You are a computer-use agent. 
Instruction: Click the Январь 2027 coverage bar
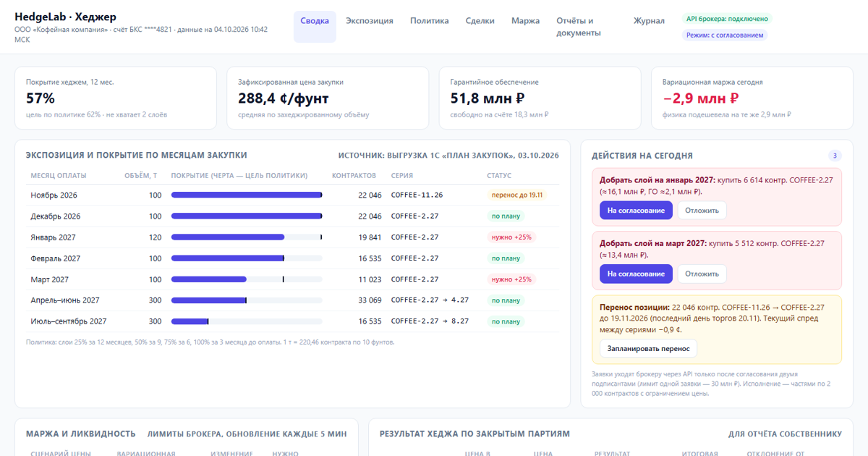point(247,237)
